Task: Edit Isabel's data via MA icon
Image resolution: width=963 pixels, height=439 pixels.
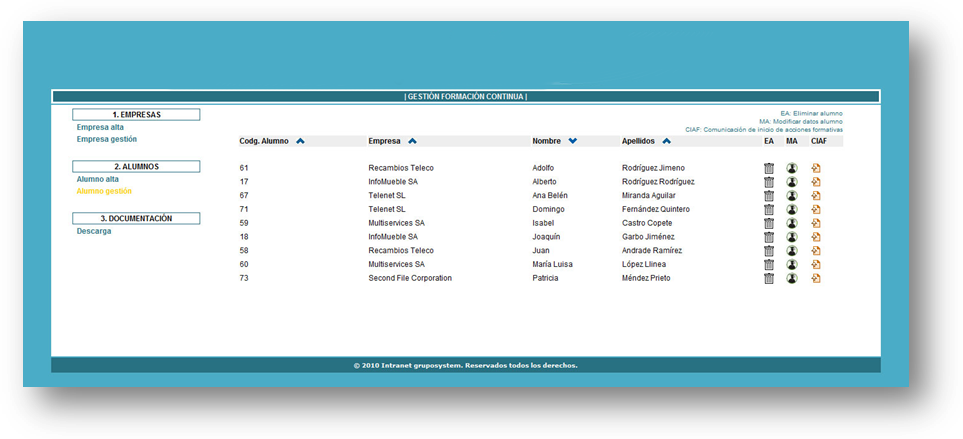Action: point(792,223)
